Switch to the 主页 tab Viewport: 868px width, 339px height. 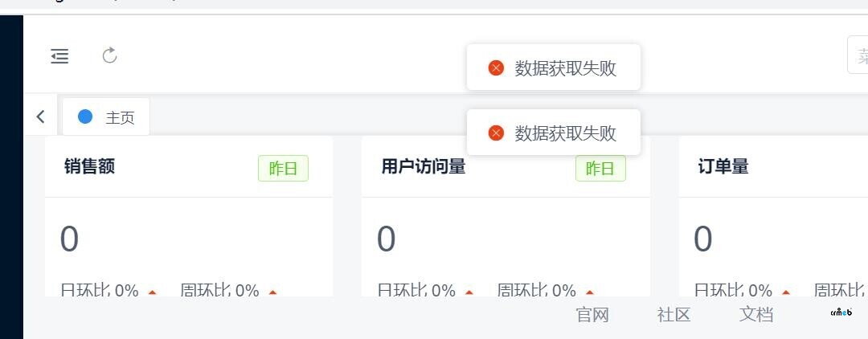tap(106, 116)
